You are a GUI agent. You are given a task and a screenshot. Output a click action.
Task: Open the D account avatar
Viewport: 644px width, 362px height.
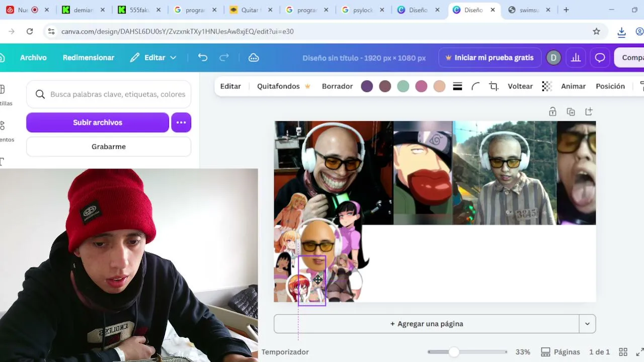pos(553,58)
